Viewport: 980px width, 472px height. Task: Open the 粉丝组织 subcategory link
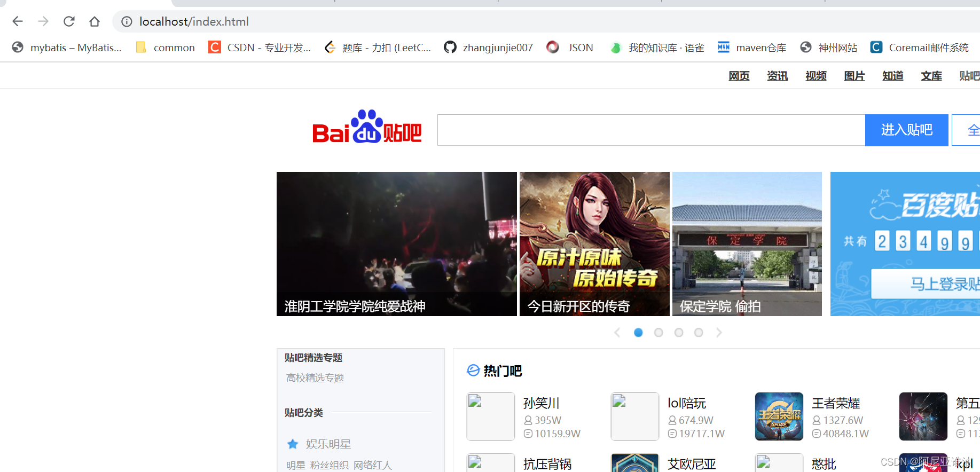point(330,466)
